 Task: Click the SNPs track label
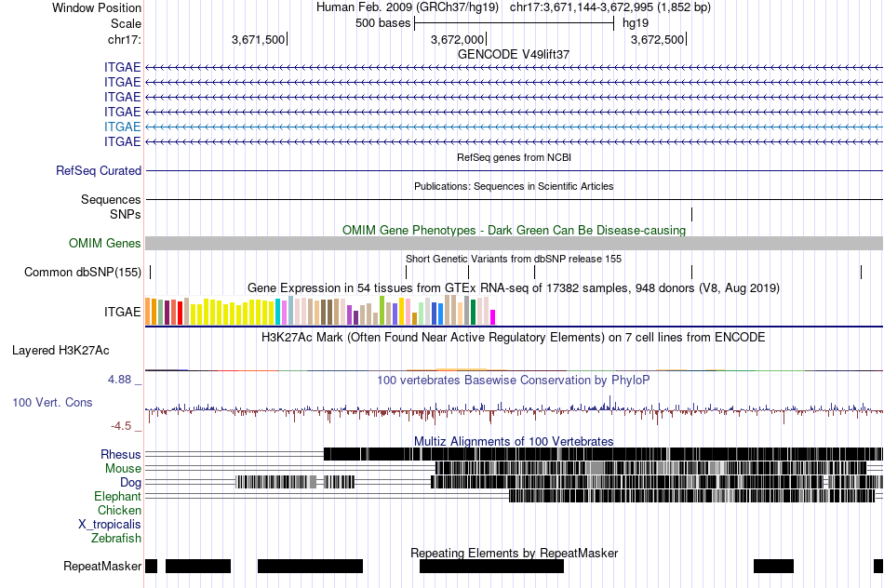126,214
